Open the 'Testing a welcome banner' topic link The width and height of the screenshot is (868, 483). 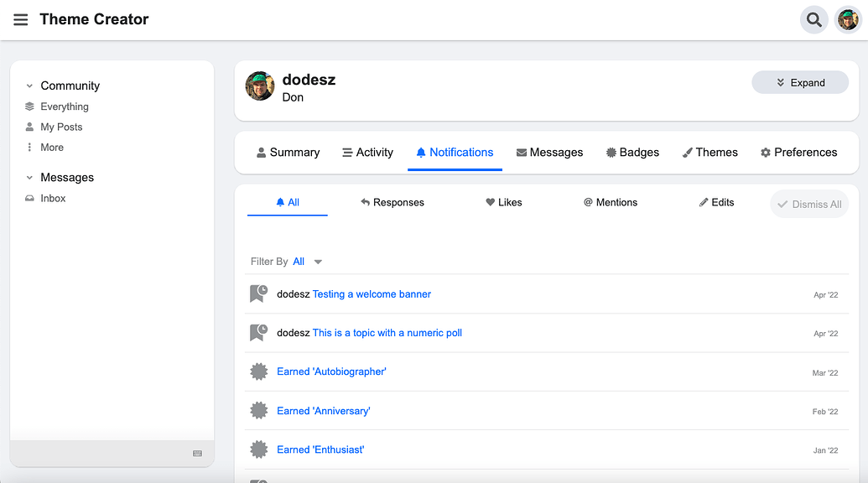[x=372, y=294]
